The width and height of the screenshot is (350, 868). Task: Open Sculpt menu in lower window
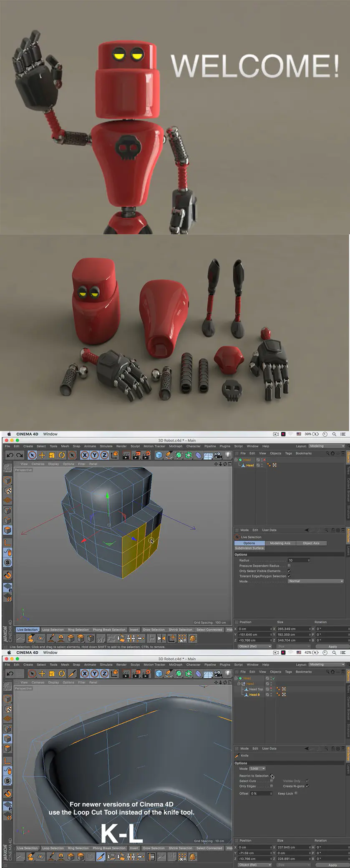[135, 665]
